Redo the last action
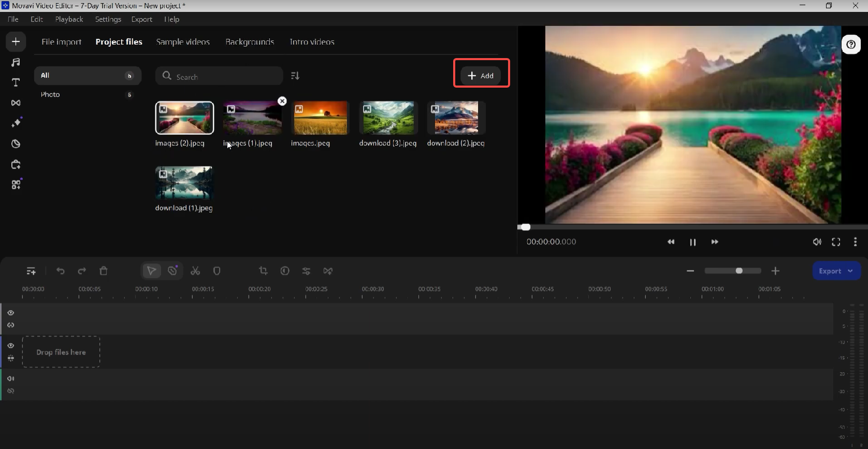This screenshot has width=868, height=449. point(82,271)
